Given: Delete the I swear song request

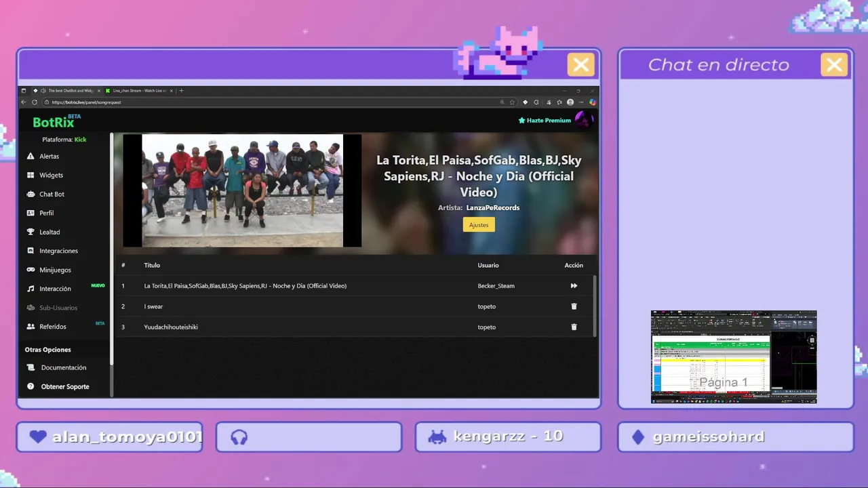Looking at the screenshot, I should [x=574, y=306].
